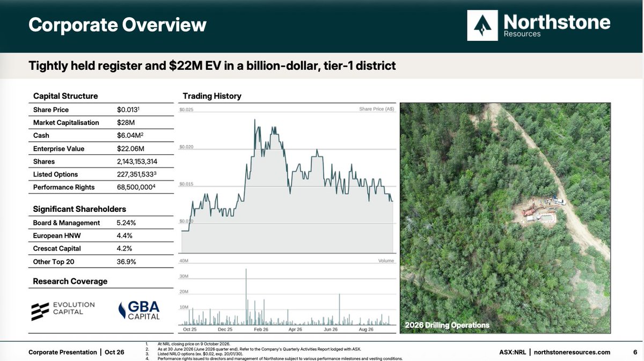Image resolution: width=644 pixels, height=361 pixels.
Task: Click the Trading History chart title
Action: [212, 96]
